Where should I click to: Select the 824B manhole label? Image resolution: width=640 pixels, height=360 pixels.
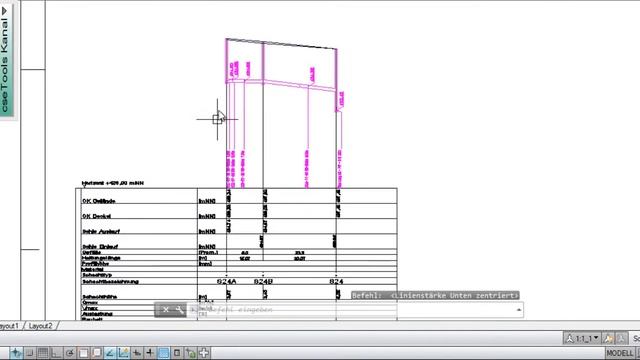coord(263,281)
